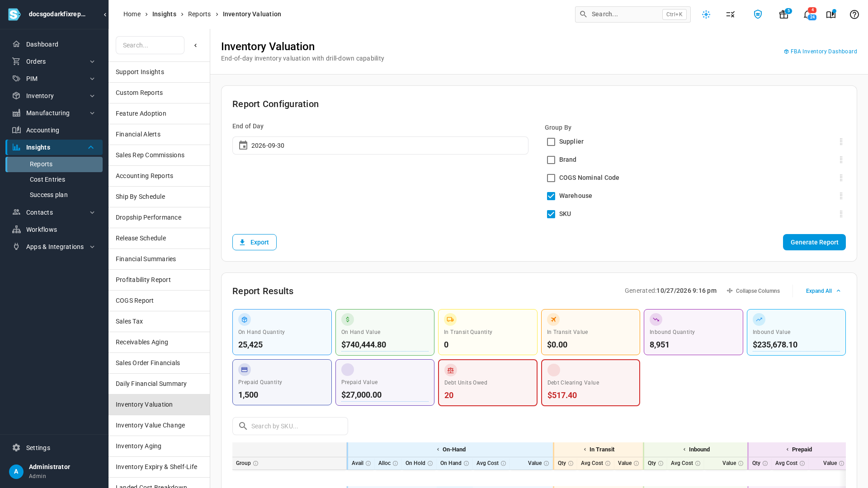Open the gift rewards icon
Viewport: 868px width, 488px height.
click(x=783, y=14)
